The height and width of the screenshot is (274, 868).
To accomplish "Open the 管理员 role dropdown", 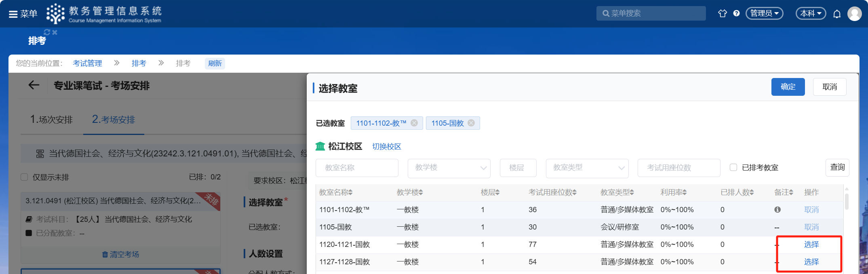I will 764,13.
